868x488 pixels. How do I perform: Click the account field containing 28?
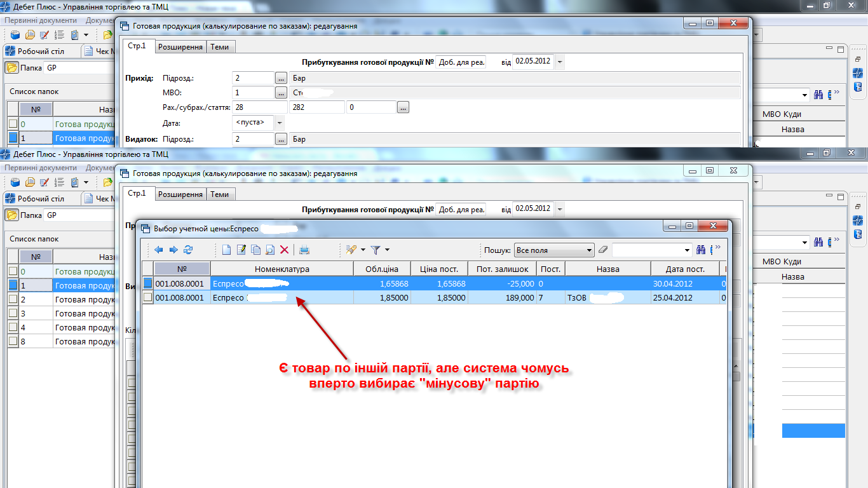260,107
